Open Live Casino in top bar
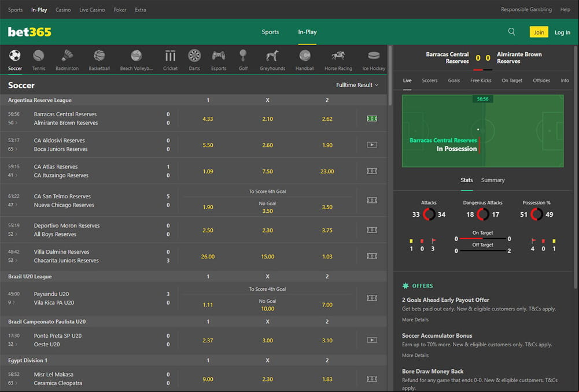 pos(92,10)
